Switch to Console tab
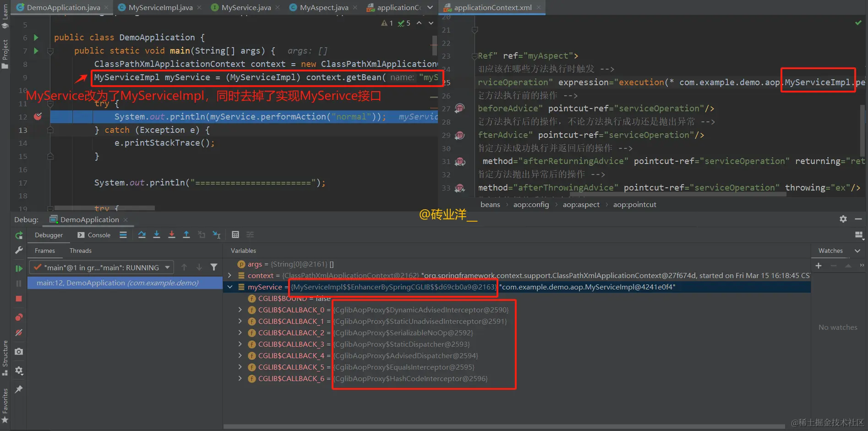868x431 pixels. 94,235
